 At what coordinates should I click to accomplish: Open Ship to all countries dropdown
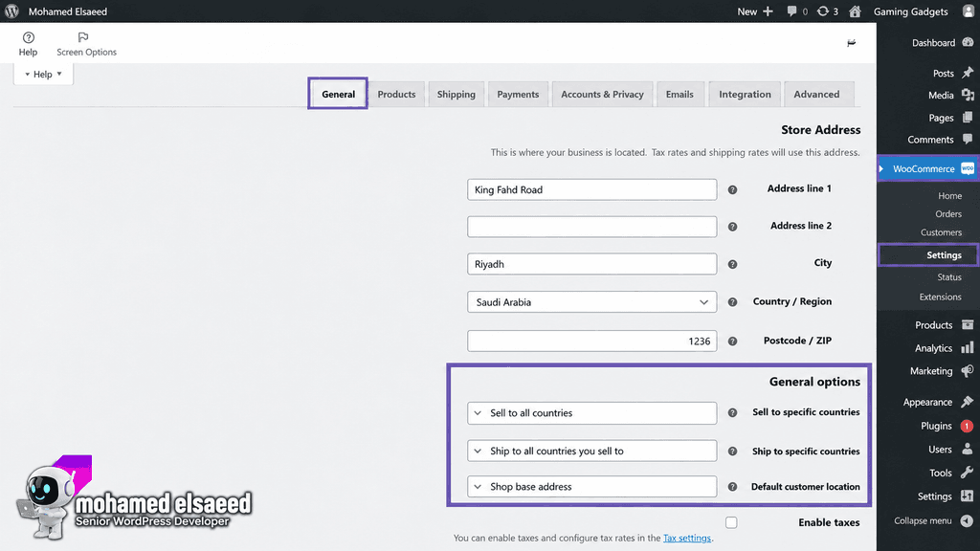591,452
